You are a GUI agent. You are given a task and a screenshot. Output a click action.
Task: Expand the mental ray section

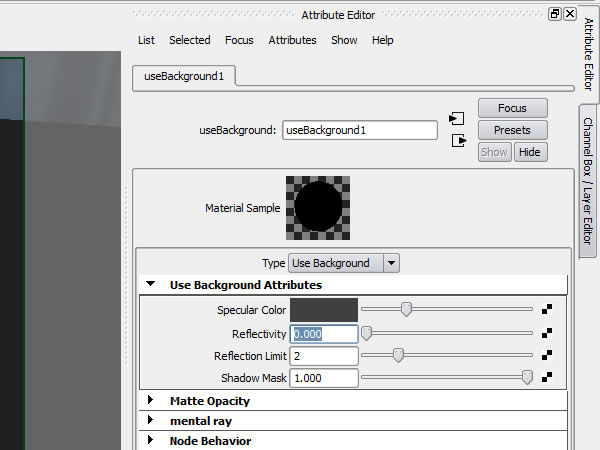point(150,420)
